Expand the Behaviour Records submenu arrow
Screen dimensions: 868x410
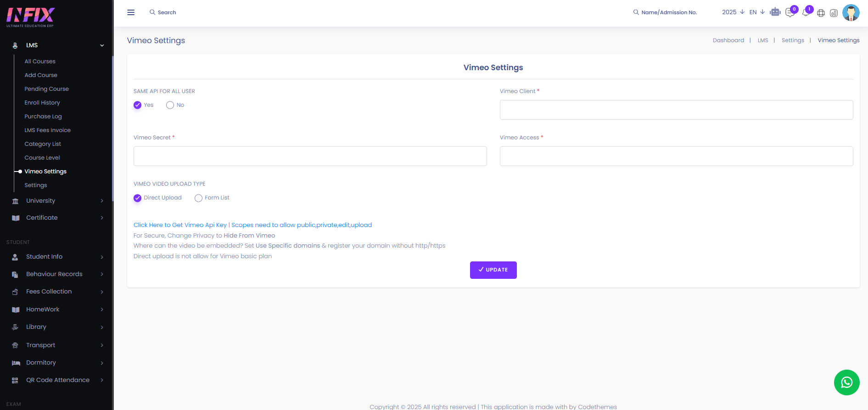click(102, 274)
